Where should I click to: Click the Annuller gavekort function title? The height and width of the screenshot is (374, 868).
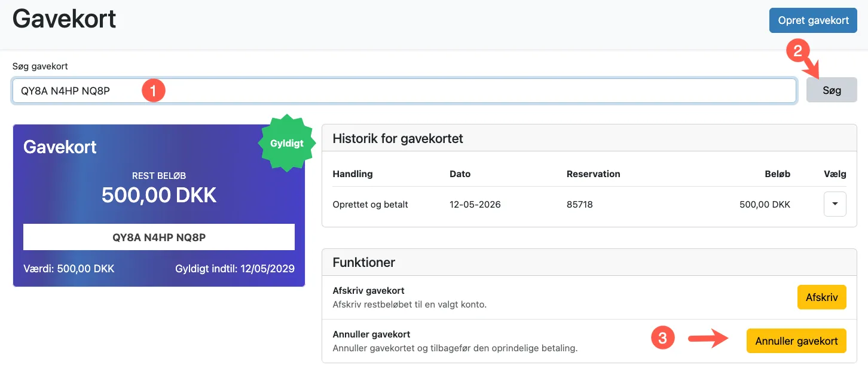[x=371, y=335]
